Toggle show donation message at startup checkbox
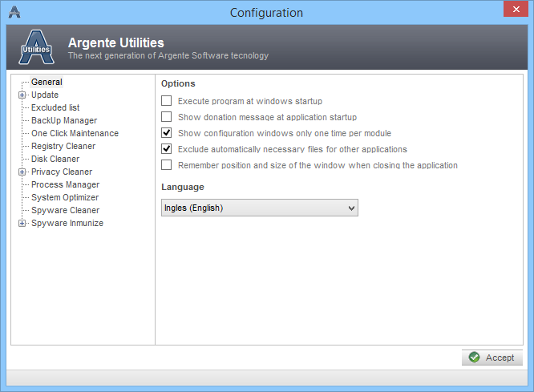Image resolution: width=534 pixels, height=392 pixels. pyautogui.click(x=167, y=117)
